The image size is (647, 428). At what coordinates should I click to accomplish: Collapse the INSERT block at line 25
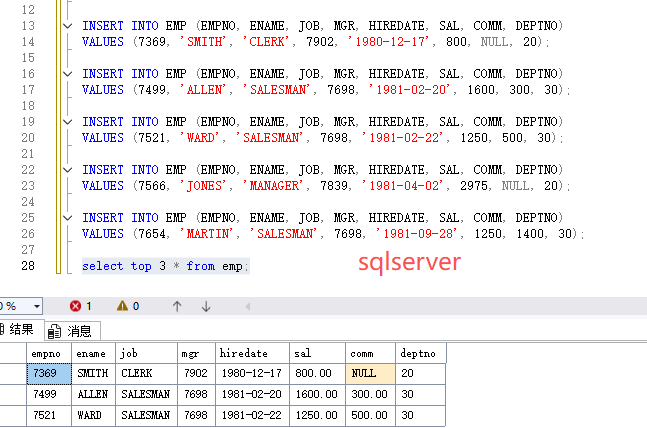[x=67, y=218]
